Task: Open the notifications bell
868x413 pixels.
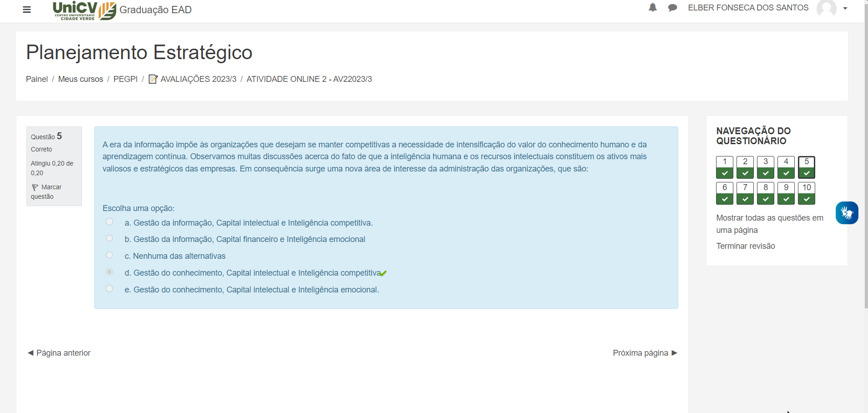Action: [652, 8]
